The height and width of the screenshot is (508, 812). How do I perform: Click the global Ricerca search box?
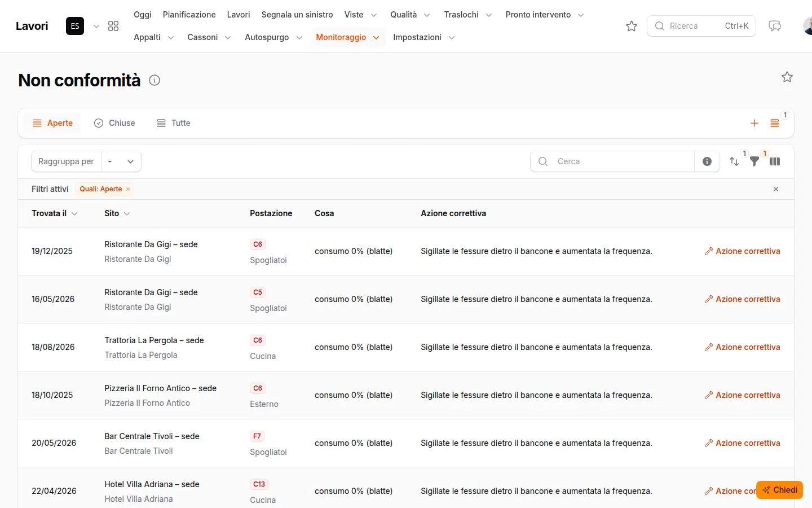tap(701, 26)
